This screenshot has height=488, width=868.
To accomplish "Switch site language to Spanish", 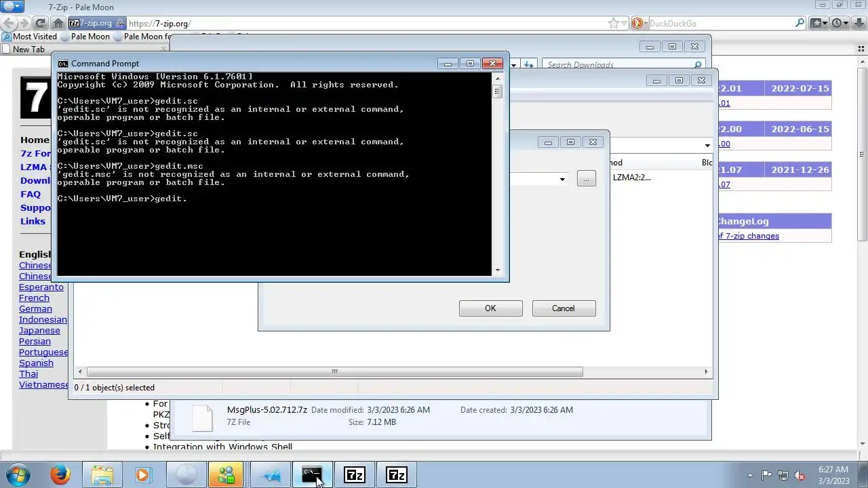I will (36, 363).
